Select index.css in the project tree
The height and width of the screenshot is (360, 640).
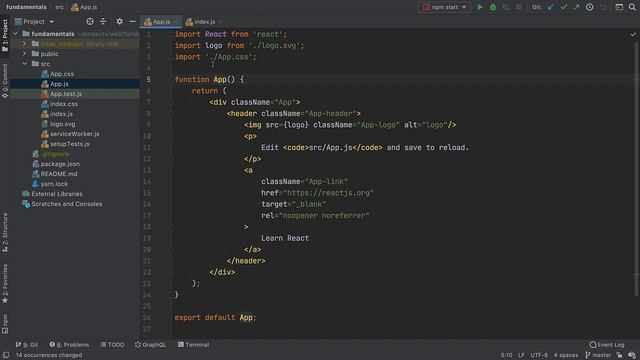[64, 104]
